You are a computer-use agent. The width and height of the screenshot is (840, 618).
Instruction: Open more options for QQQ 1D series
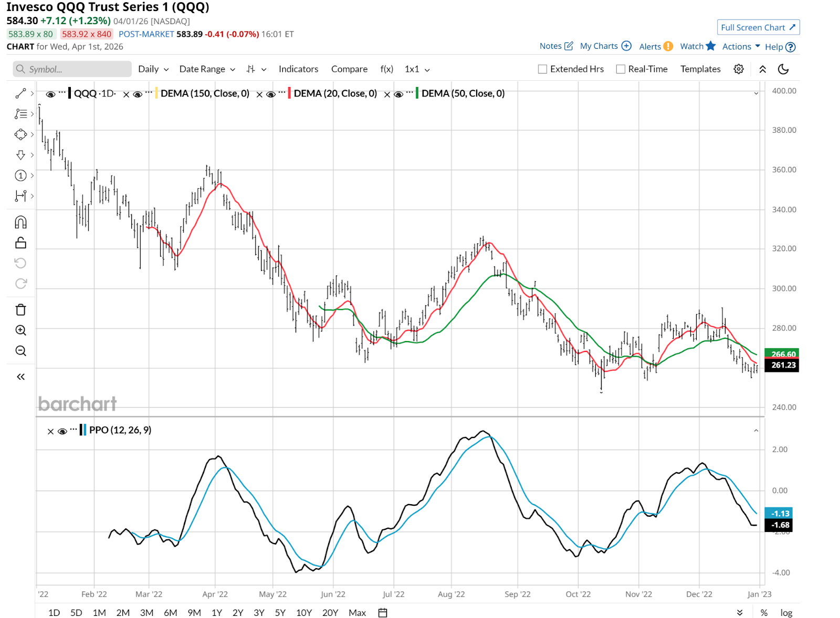tap(62, 92)
